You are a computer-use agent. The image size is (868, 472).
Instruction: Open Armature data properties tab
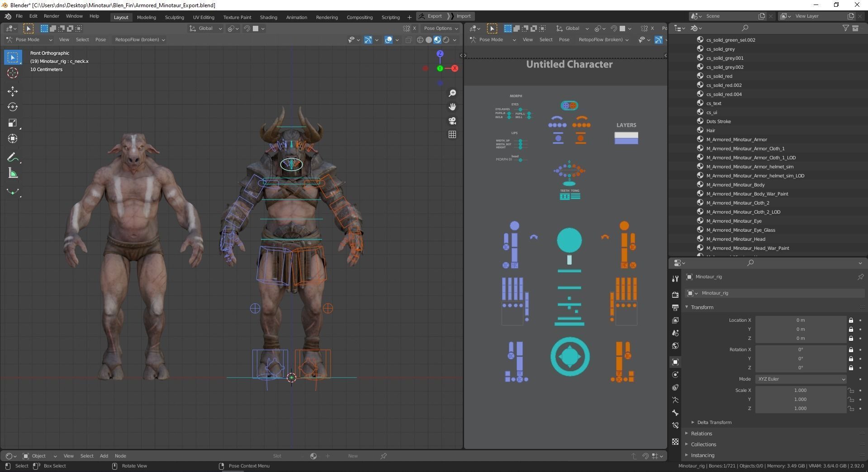(675, 400)
